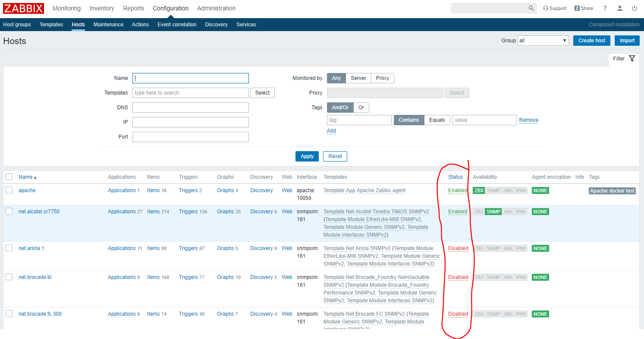Go to Discovery submenu
Screen dimensions: 644x339
click(216, 25)
